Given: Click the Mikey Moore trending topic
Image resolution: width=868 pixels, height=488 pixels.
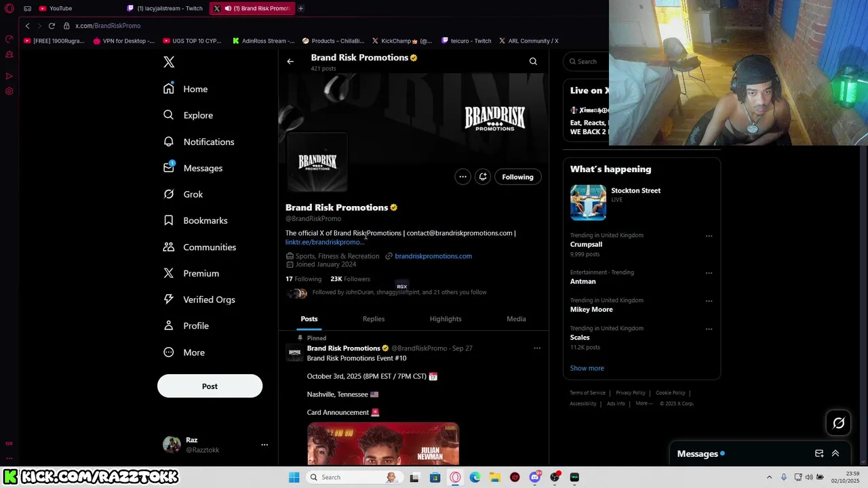Looking at the screenshot, I should coord(591,309).
